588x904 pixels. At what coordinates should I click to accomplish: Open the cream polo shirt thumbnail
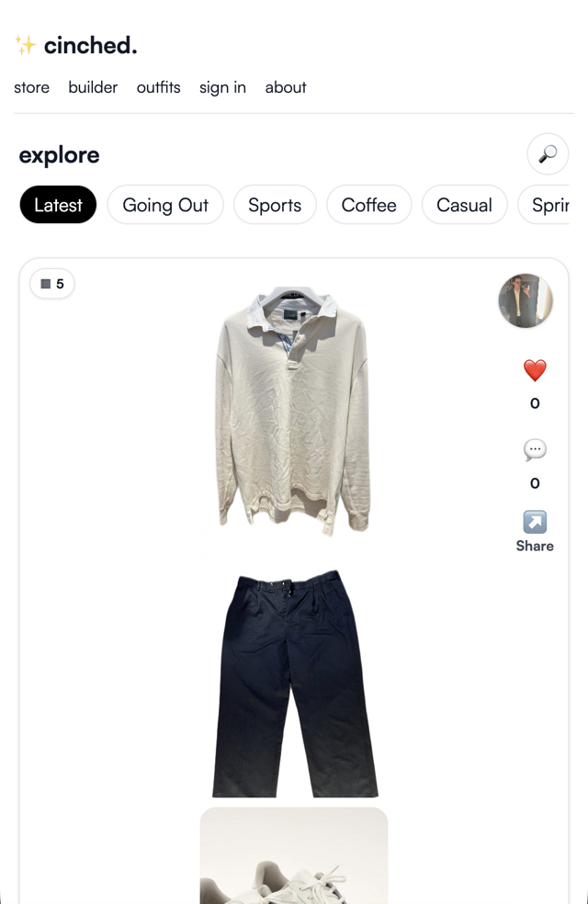pos(293,411)
